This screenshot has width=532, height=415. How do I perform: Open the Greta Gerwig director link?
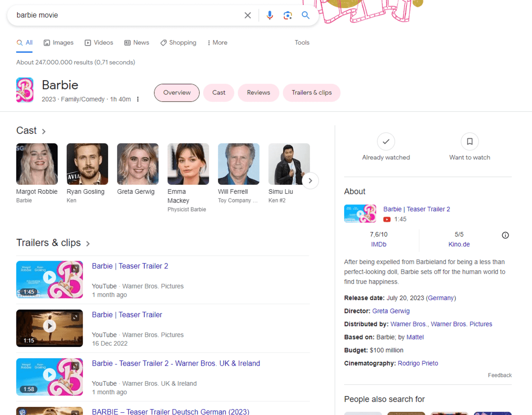(x=391, y=311)
